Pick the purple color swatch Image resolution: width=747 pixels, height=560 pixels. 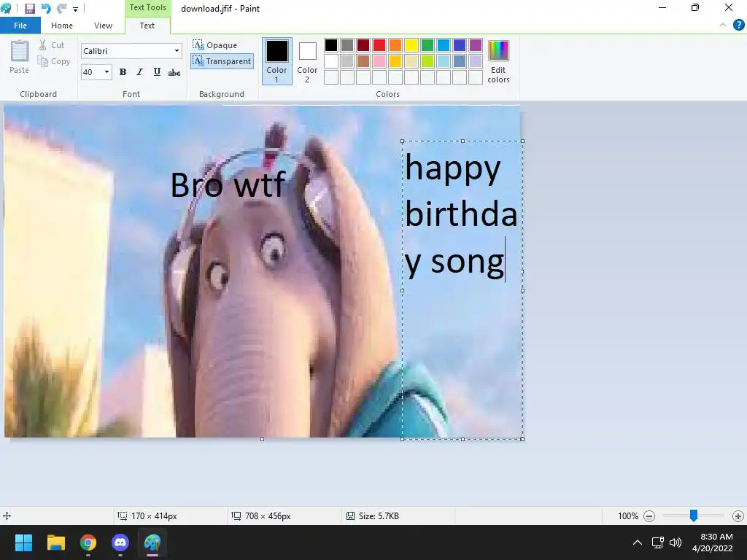pyautogui.click(x=476, y=45)
